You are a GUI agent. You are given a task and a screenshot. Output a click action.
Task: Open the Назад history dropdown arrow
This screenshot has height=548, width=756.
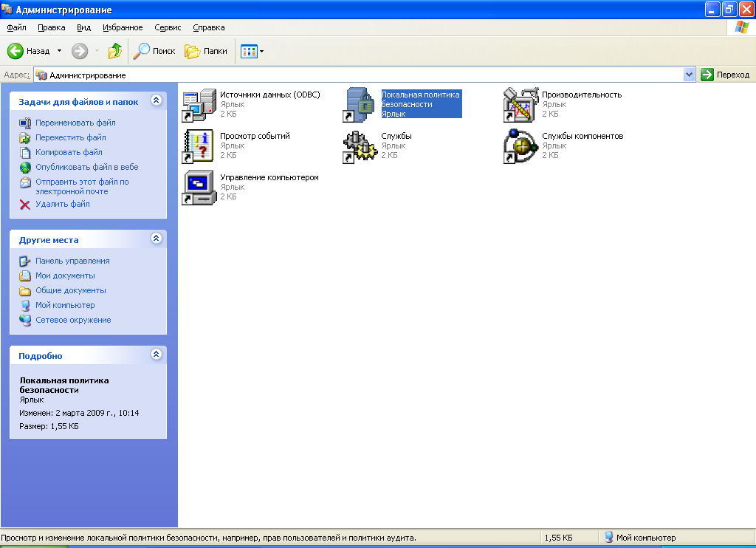point(60,51)
